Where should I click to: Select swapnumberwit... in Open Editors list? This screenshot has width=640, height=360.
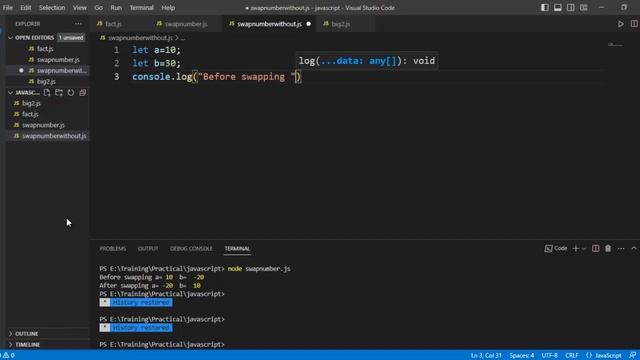point(61,71)
